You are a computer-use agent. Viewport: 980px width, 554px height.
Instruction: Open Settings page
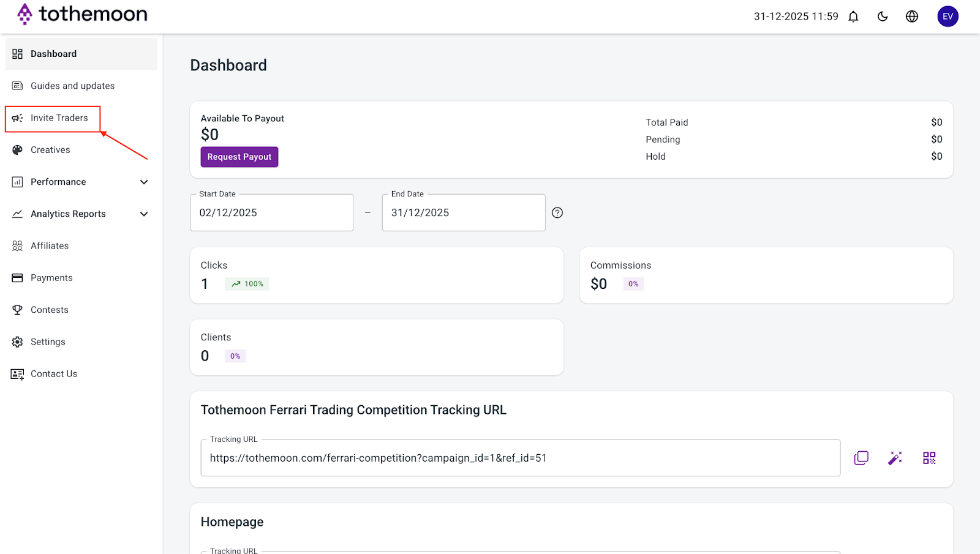(81, 342)
